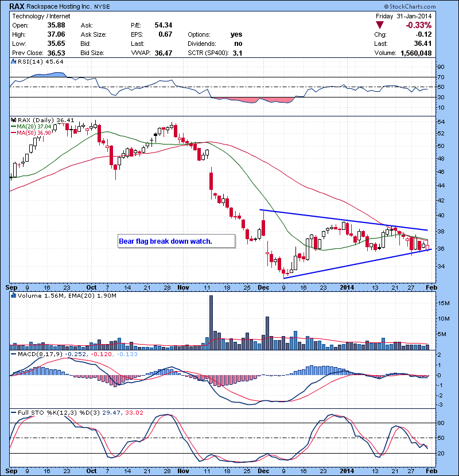The image size is (459, 476).
Task: Click the tallest volume bar in November
Action: [x=211, y=322]
